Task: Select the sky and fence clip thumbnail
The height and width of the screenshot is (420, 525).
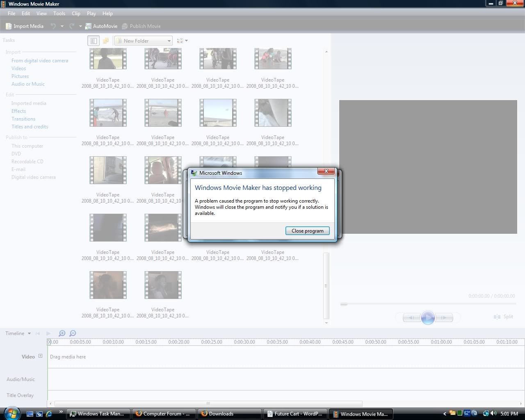Action: click(218, 113)
